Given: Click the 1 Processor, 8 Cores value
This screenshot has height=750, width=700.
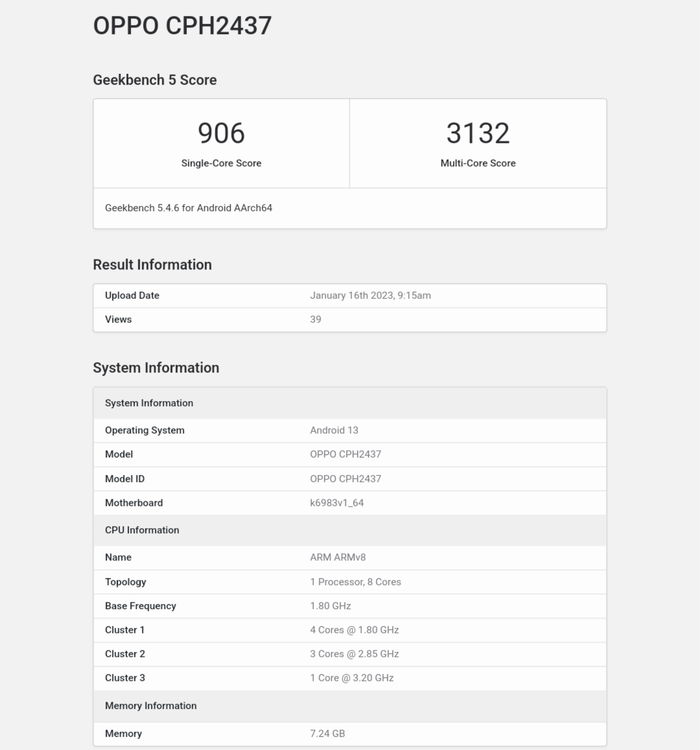Looking at the screenshot, I should pyautogui.click(x=355, y=582).
